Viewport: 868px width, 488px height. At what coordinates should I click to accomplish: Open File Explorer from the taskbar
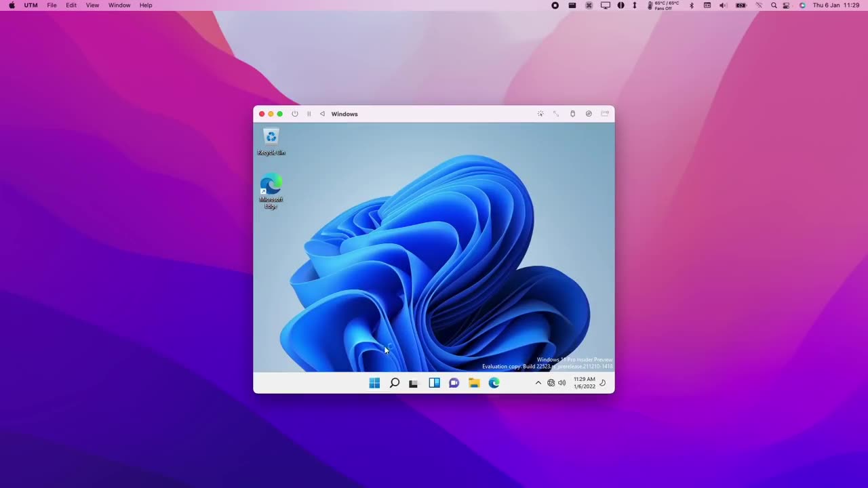pyautogui.click(x=474, y=383)
